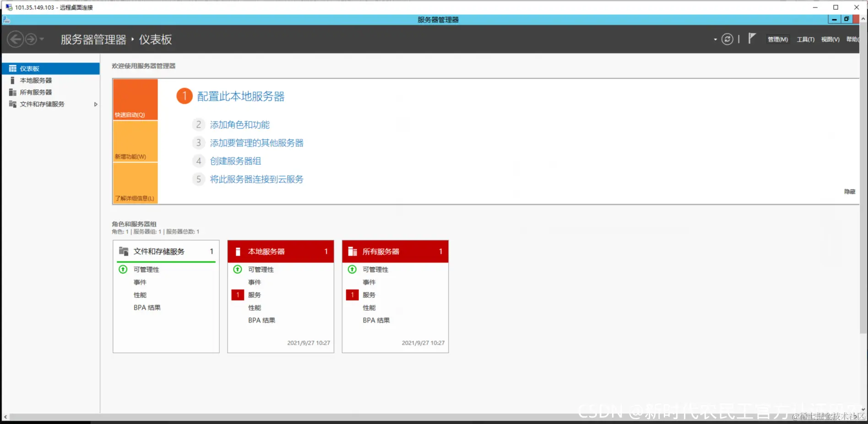Viewport: 868px width, 424px height.
Task: Refresh the Server Manager dashboard
Action: pyautogui.click(x=727, y=39)
